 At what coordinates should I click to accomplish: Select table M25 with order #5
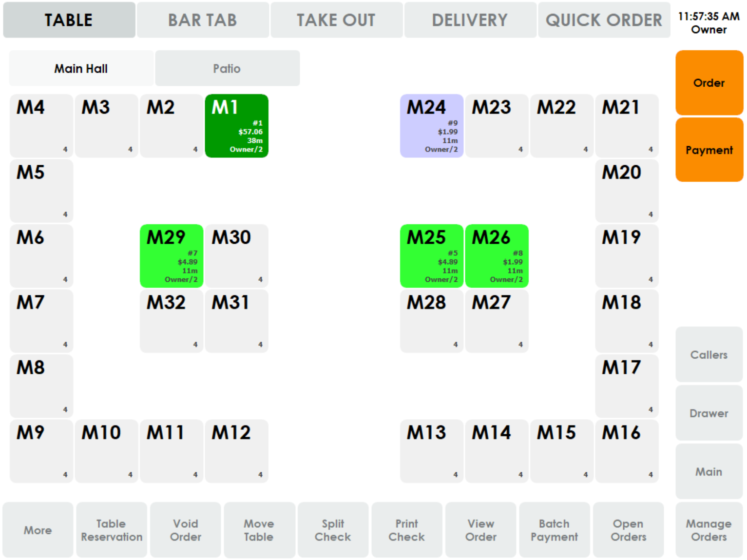tap(432, 256)
